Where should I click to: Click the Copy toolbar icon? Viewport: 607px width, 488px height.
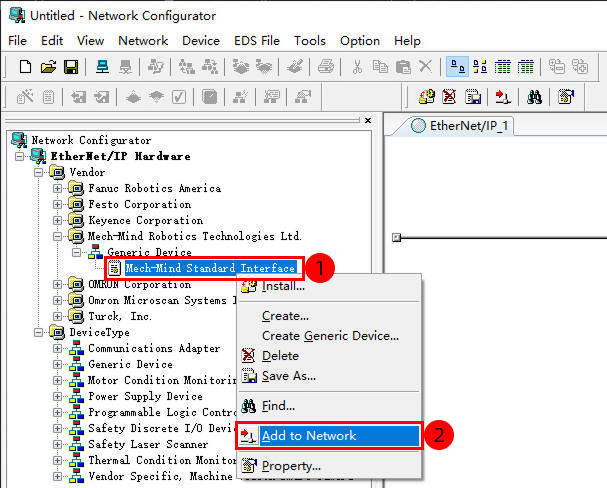click(380, 67)
